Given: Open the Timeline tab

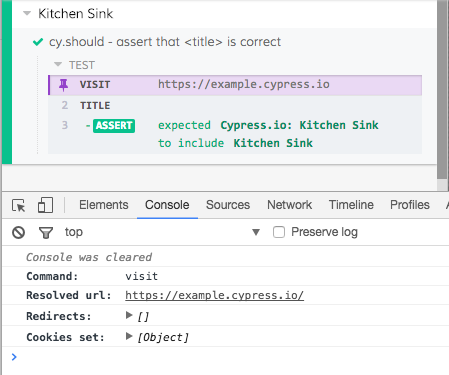Looking at the screenshot, I should coord(351,205).
